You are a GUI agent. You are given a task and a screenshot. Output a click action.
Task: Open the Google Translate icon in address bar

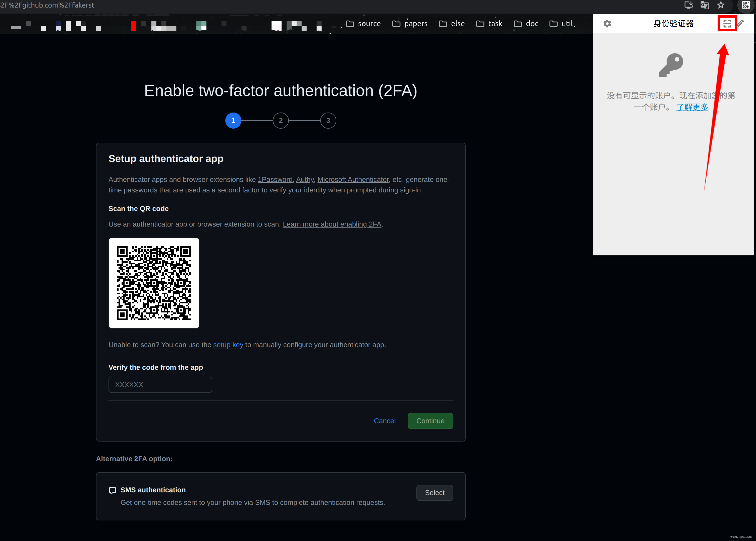pos(704,5)
